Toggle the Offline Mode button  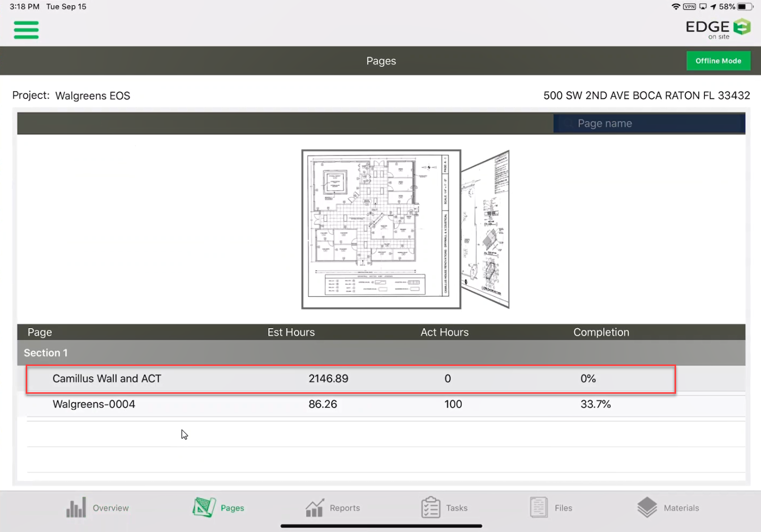pyautogui.click(x=718, y=61)
